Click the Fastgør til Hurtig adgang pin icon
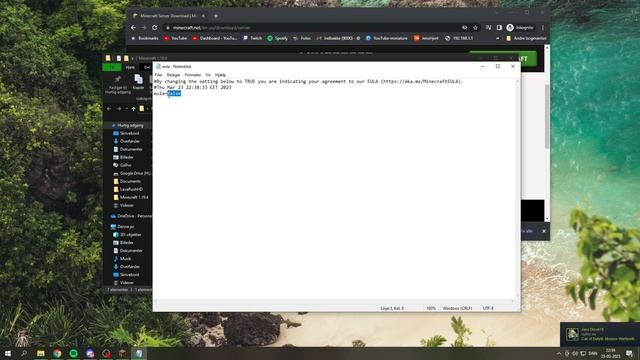Screen dimensions: 640x360 [x=118, y=79]
